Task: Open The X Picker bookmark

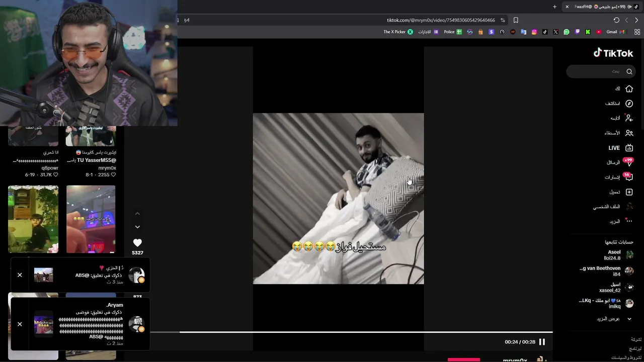Action: tap(398, 32)
